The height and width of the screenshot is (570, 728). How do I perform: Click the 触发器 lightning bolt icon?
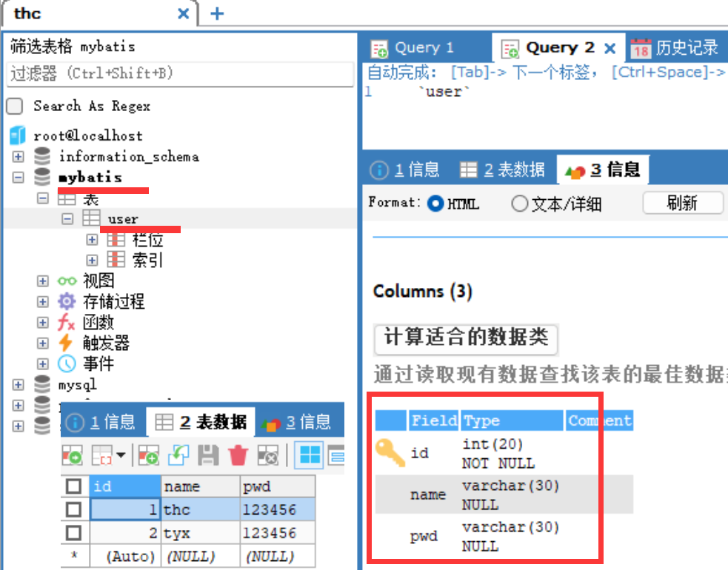(x=65, y=343)
